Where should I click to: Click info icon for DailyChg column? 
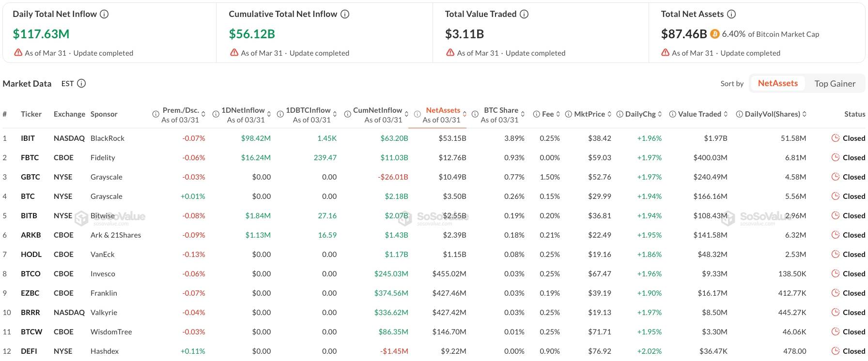coord(620,114)
